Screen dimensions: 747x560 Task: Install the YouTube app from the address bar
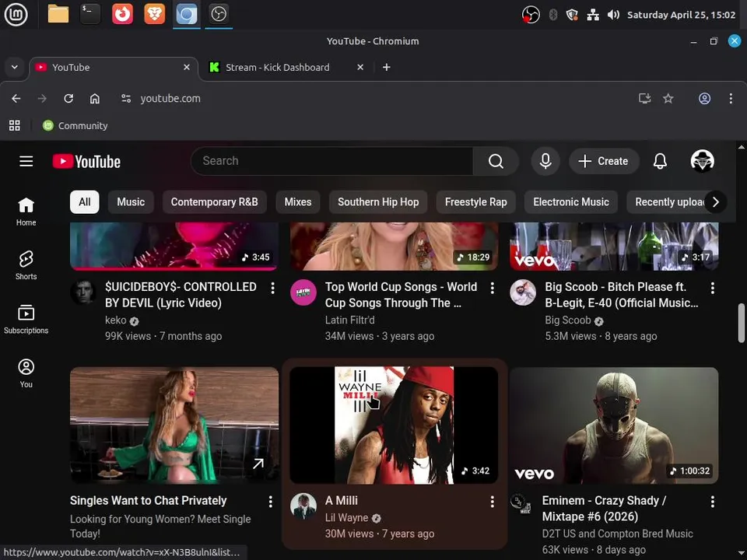point(644,99)
